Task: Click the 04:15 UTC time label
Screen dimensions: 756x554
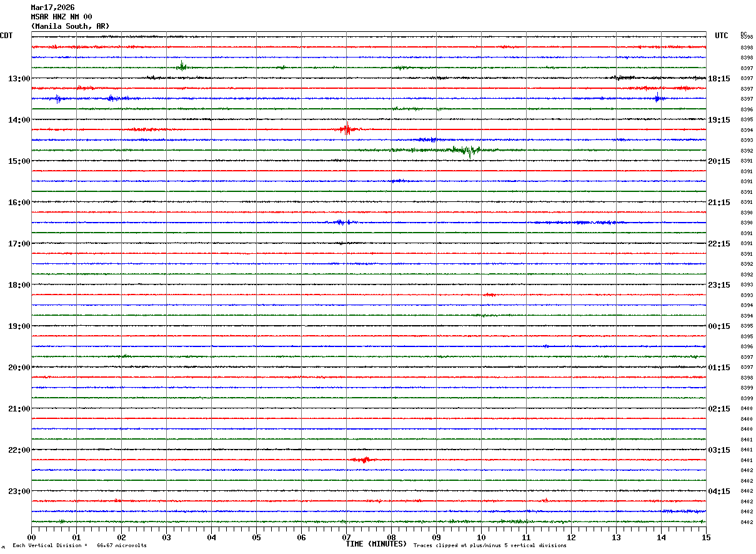Action: pyautogui.click(x=719, y=491)
